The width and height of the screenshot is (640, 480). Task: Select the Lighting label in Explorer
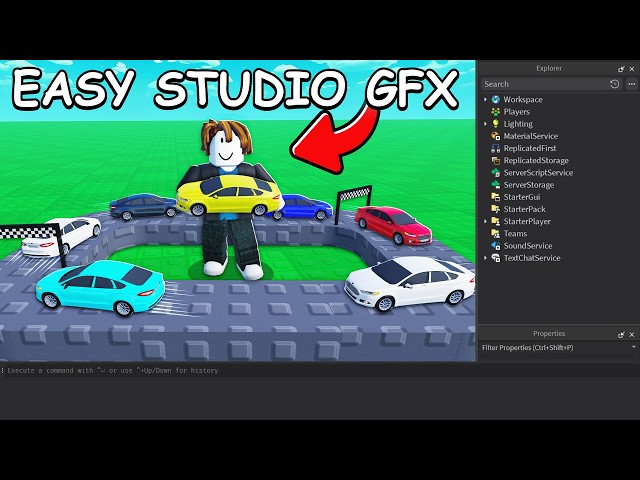tap(518, 124)
